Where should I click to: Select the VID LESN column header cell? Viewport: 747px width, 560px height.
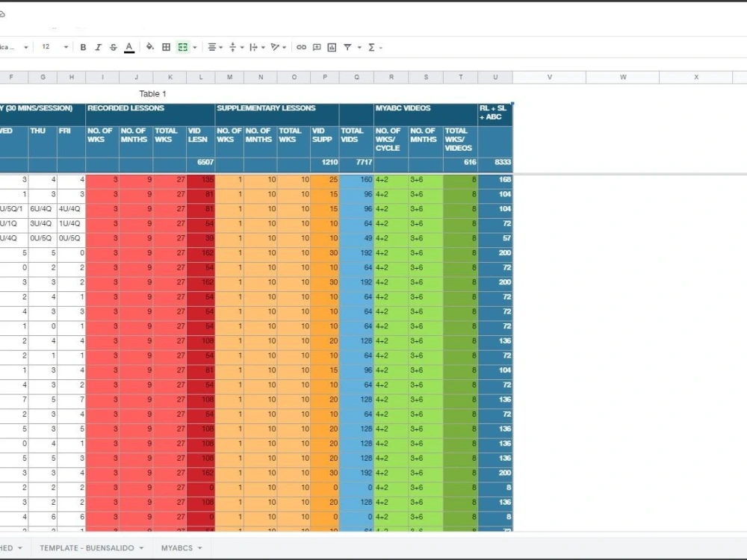click(200, 141)
